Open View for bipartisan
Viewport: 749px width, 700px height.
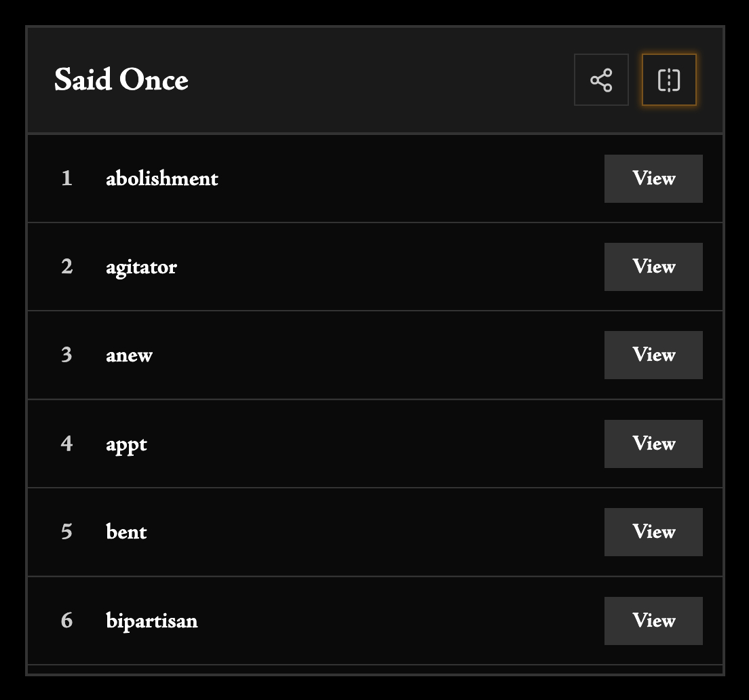[x=653, y=621]
